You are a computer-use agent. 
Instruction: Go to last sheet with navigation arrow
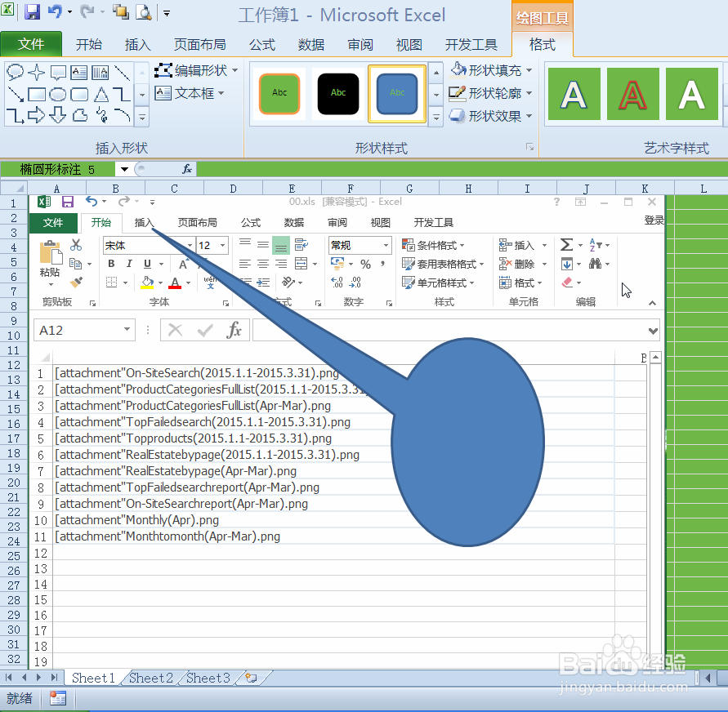pyautogui.click(x=54, y=678)
